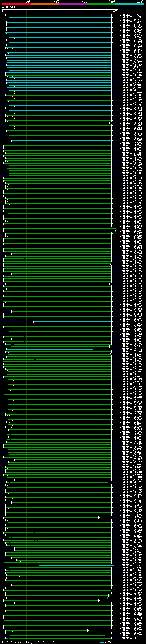Select label UniRef100_Q9M3C3
The image size is (146, 644).
pos(131,118)
